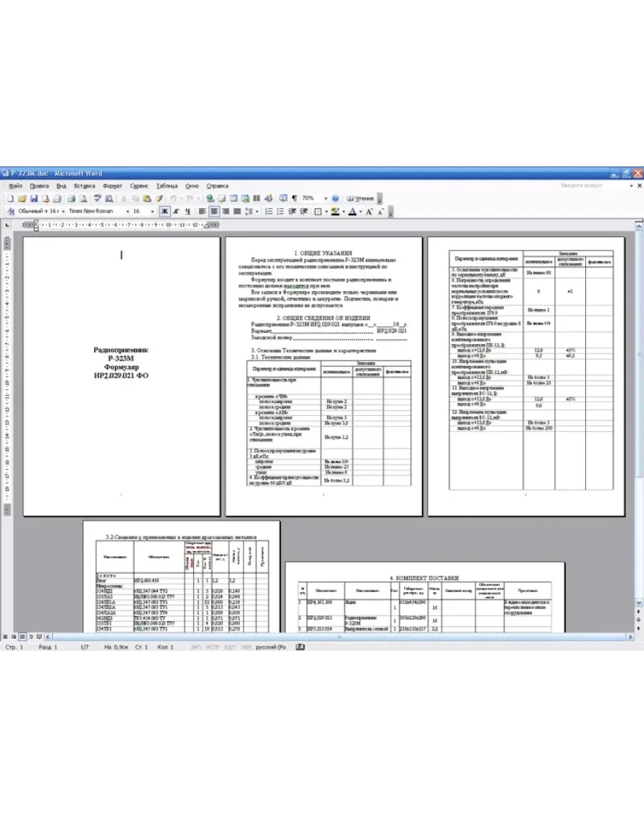Click the Чтение reading mode button
Viewport: 644px width, 818px height.
point(360,199)
